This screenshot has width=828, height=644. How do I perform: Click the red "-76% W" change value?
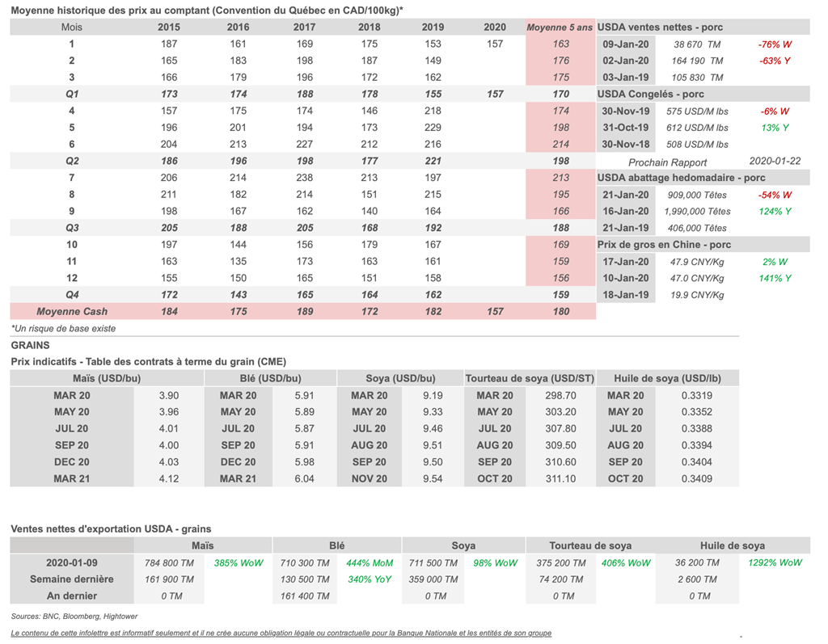(x=774, y=44)
